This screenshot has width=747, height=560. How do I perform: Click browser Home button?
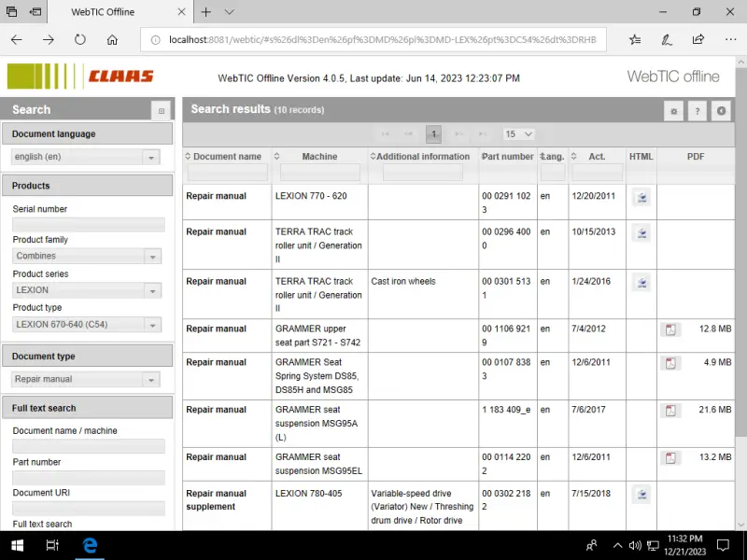click(112, 40)
